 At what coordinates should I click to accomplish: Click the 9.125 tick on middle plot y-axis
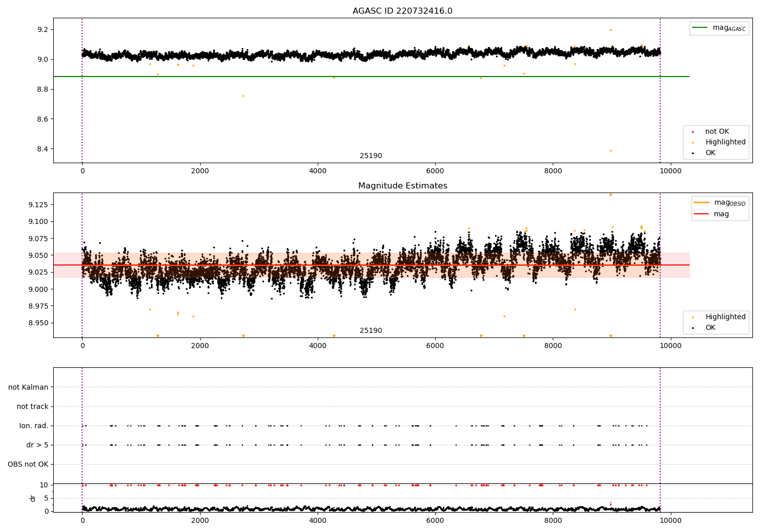(39, 205)
